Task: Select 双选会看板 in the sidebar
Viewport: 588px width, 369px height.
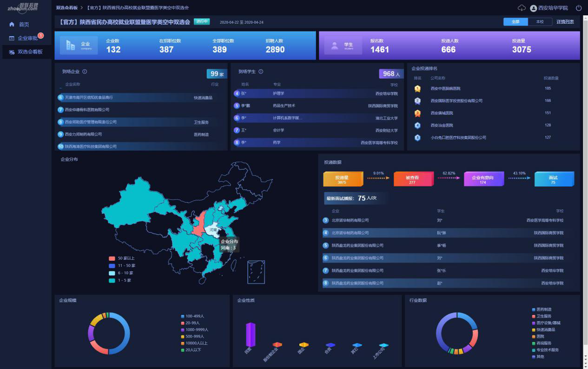Action: pos(30,52)
